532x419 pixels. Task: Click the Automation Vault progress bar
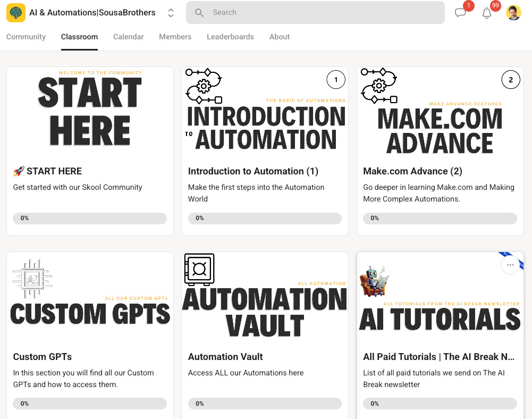point(265,404)
